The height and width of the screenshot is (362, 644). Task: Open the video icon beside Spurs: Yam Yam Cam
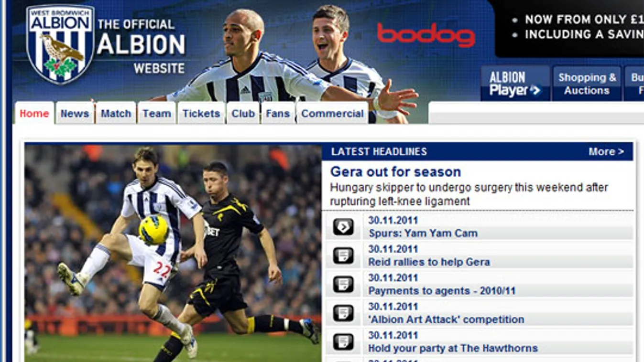tap(343, 227)
